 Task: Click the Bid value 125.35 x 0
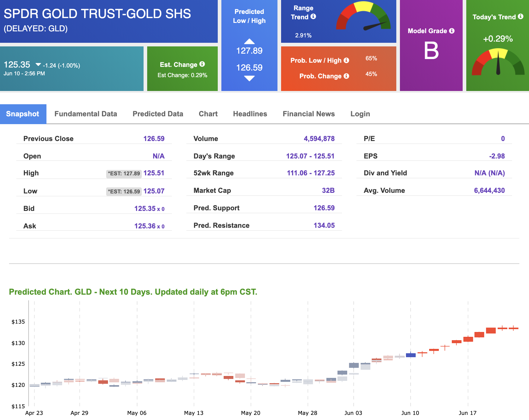click(x=149, y=208)
